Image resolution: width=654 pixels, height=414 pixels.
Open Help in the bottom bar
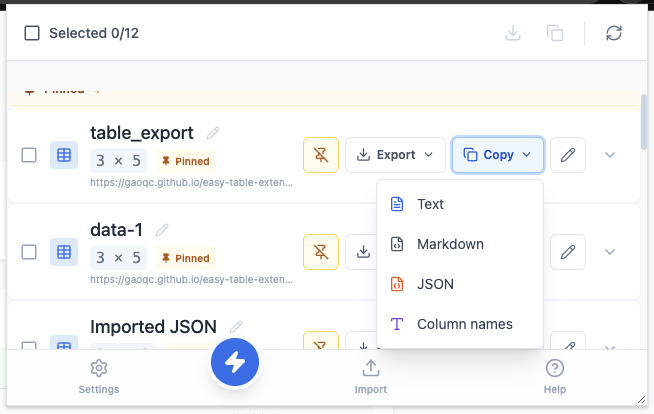555,377
